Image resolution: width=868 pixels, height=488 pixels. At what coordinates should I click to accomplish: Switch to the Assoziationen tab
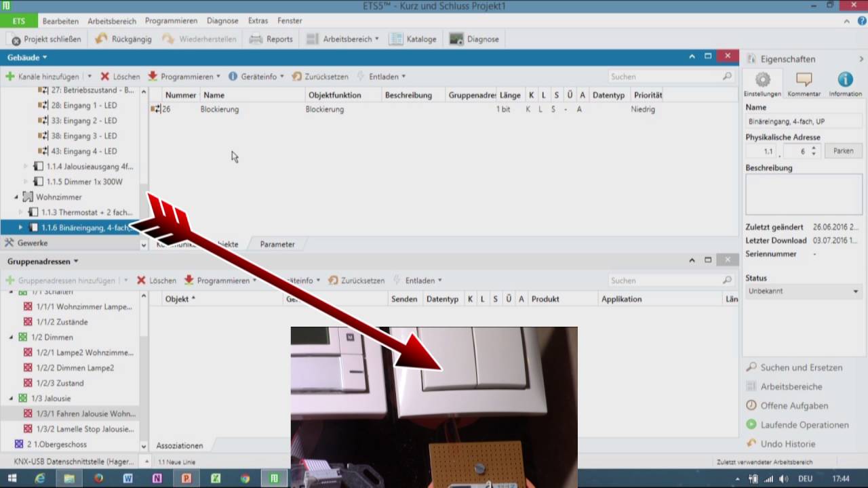[x=180, y=445]
